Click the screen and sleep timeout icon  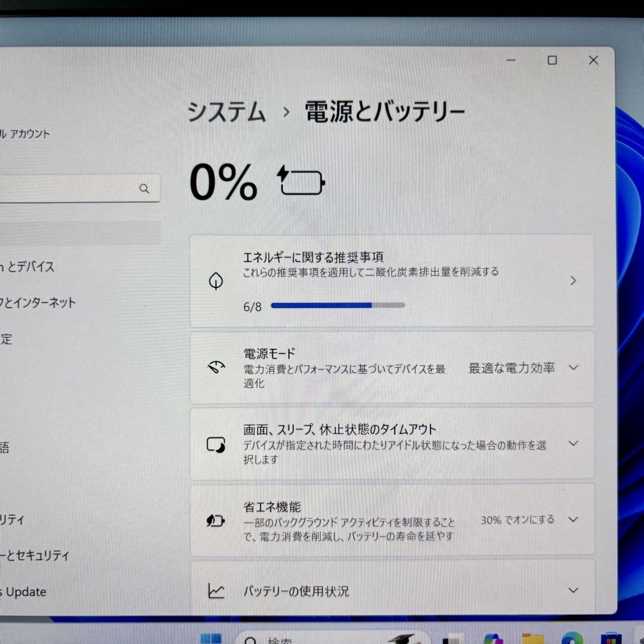point(216,444)
